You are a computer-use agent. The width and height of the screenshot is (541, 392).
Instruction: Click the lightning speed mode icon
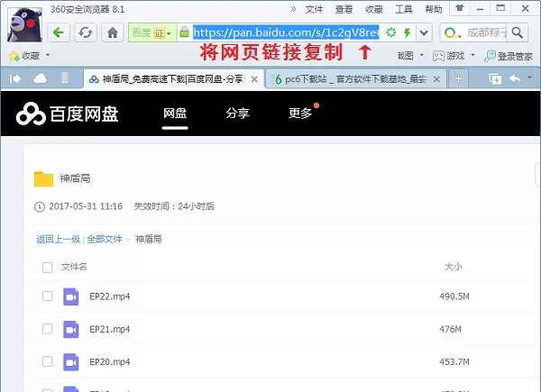point(408,32)
